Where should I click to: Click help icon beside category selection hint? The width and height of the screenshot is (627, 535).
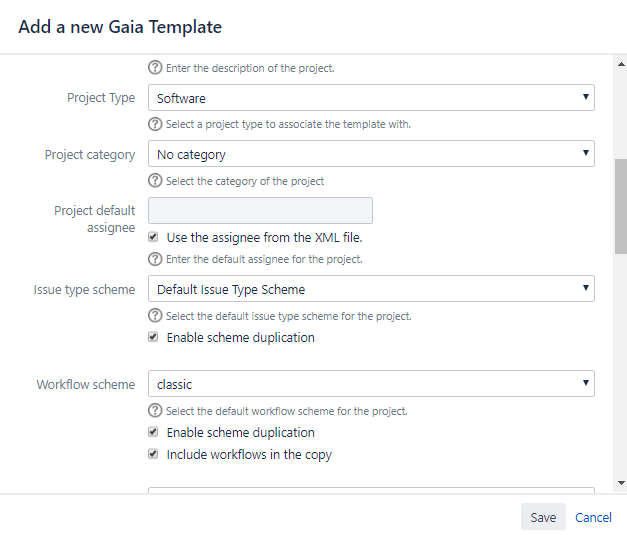[x=155, y=181]
